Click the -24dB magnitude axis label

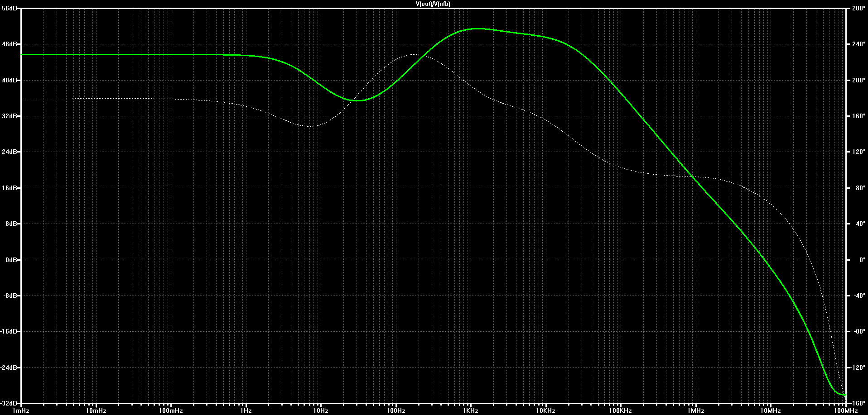9,367
